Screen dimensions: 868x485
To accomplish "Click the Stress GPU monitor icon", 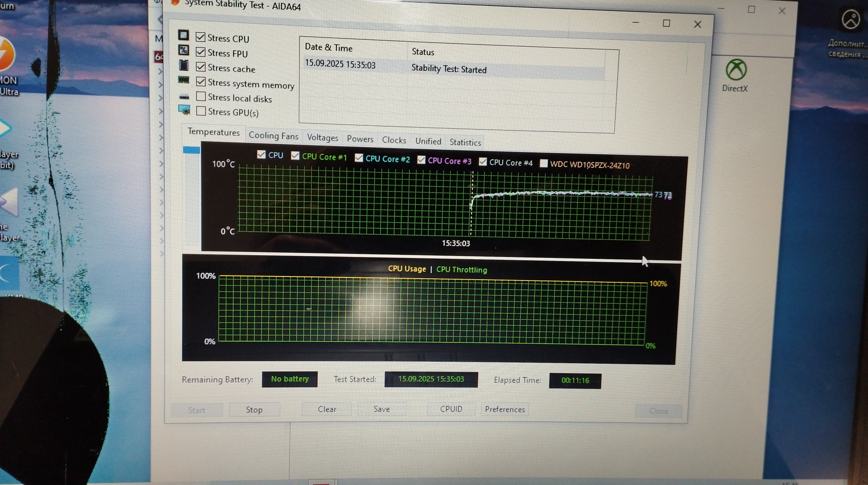I will pos(184,109).
